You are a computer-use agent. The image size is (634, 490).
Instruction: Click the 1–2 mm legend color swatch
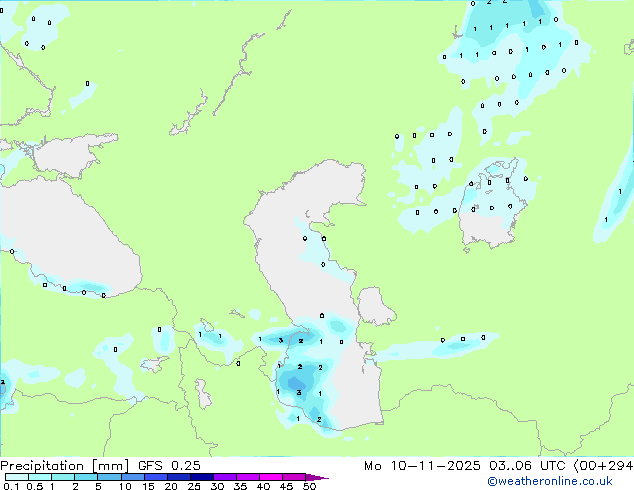(x=63, y=477)
